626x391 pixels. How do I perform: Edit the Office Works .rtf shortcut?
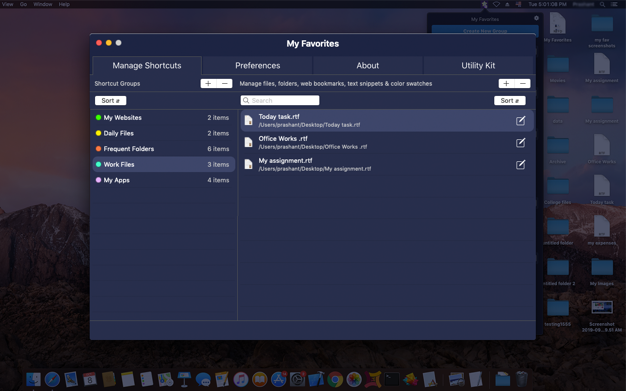pos(520,143)
